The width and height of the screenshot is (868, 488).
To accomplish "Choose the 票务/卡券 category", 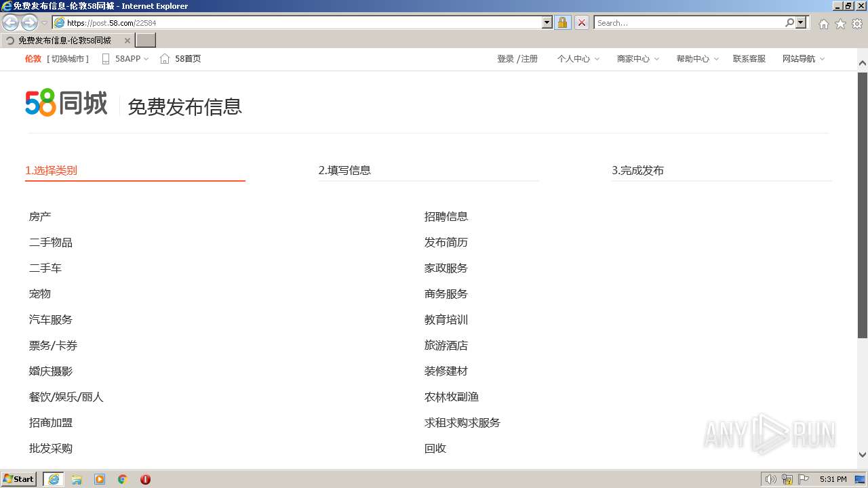I will point(54,346).
